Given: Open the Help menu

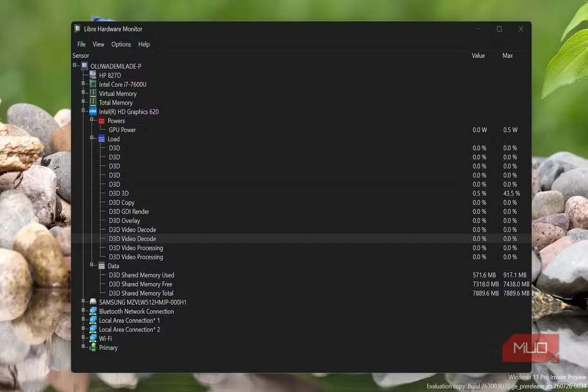Looking at the screenshot, I should [144, 44].
